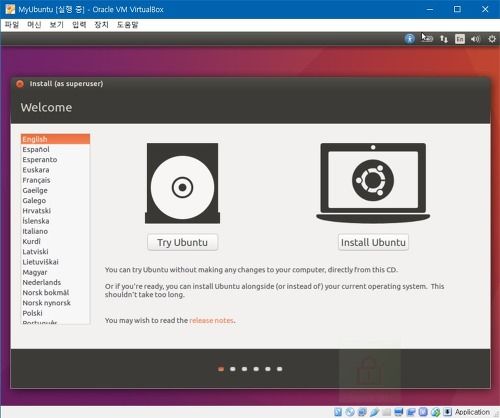Viewport: 500px width, 418px height.
Task: Close the Install (as superuser) window
Action: 20,84
